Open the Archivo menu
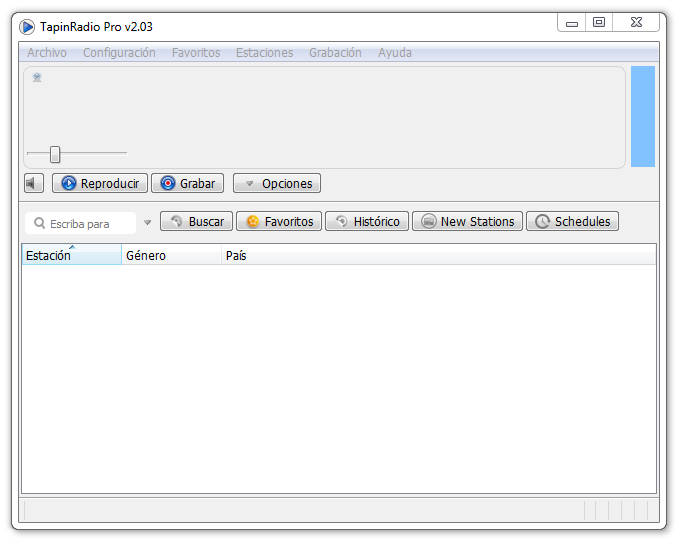 (47, 52)
